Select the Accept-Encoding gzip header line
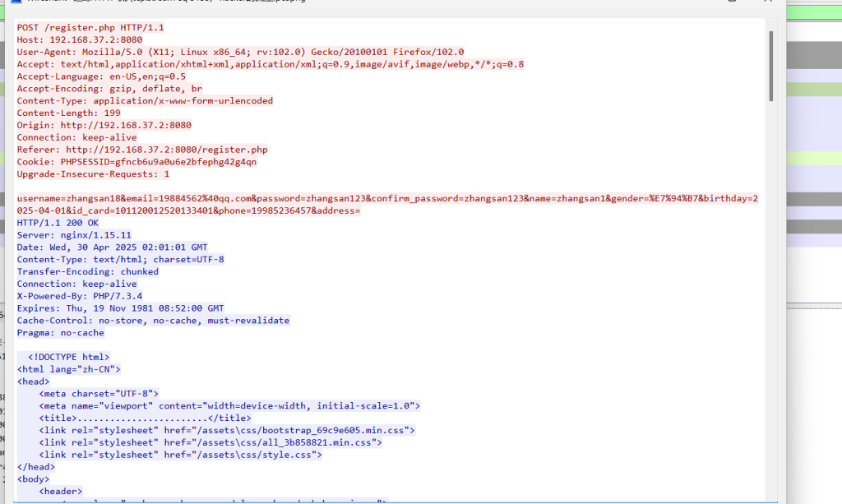 [109, 89]
